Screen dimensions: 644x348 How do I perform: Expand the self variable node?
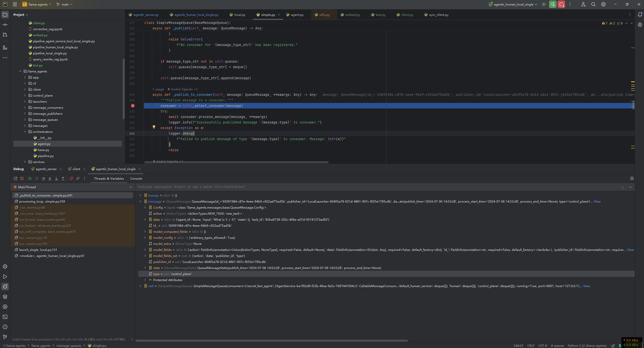pyautogui.click(x=140, y=286)
